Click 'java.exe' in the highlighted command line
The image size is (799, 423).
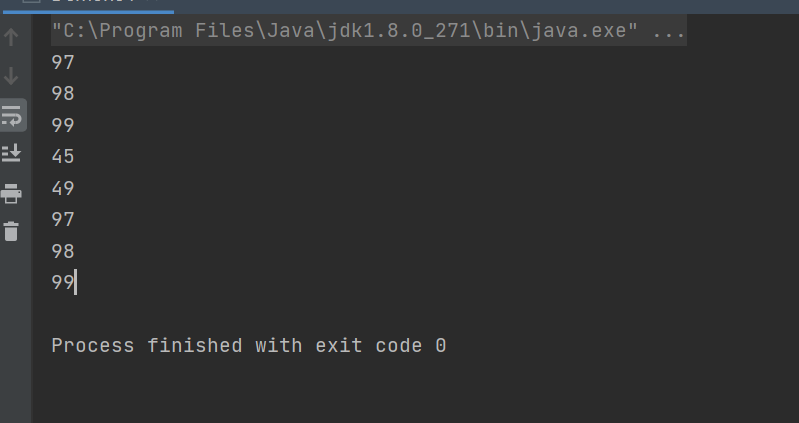point(579,31)
